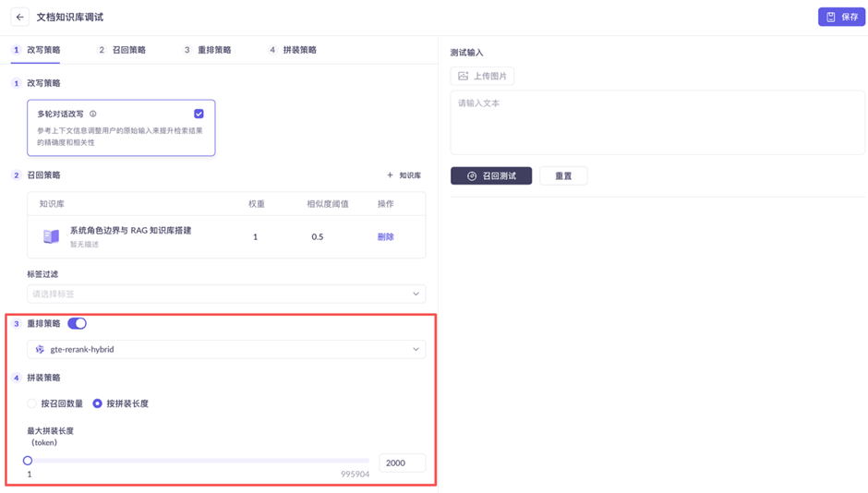
Task: Click the weight value 1 cell
Action: 255,237
